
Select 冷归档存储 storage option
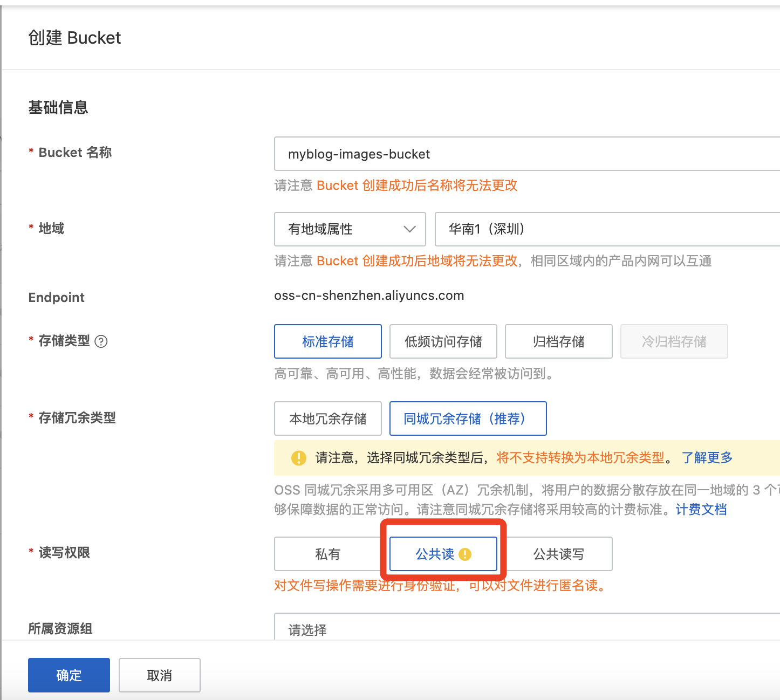[674, 341]
